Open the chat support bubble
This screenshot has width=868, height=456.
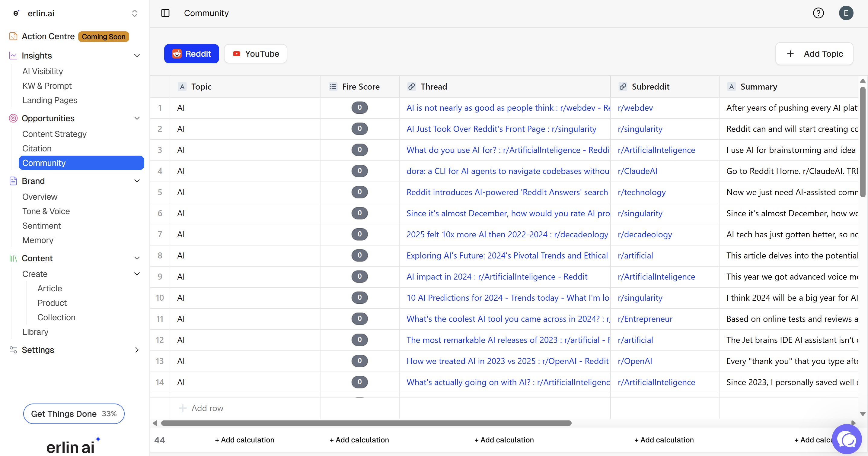(847, 439)
